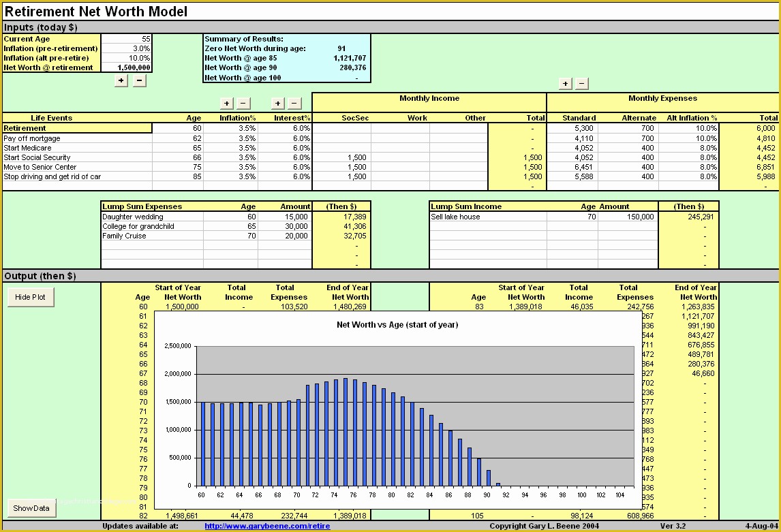Select Sell lake house Then$ value 245,291
The height and width of the screenshot is (532, 781).
(688, 217)
